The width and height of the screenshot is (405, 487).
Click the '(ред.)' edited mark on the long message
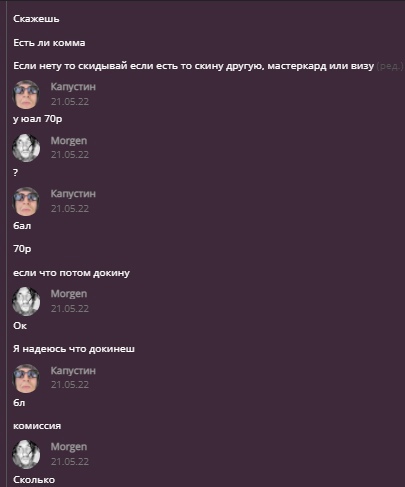[x=390, y=66]
